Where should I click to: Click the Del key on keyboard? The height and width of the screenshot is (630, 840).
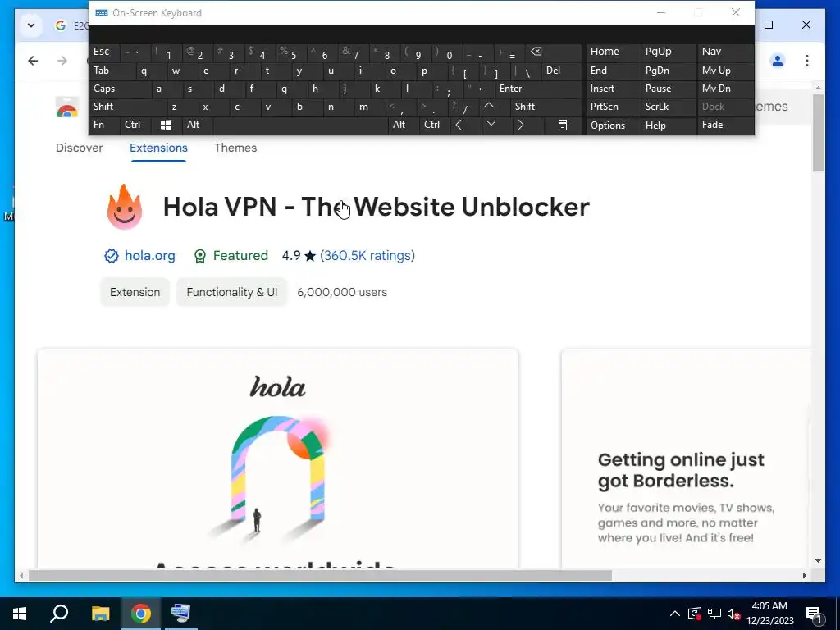(x=561, y=71)
